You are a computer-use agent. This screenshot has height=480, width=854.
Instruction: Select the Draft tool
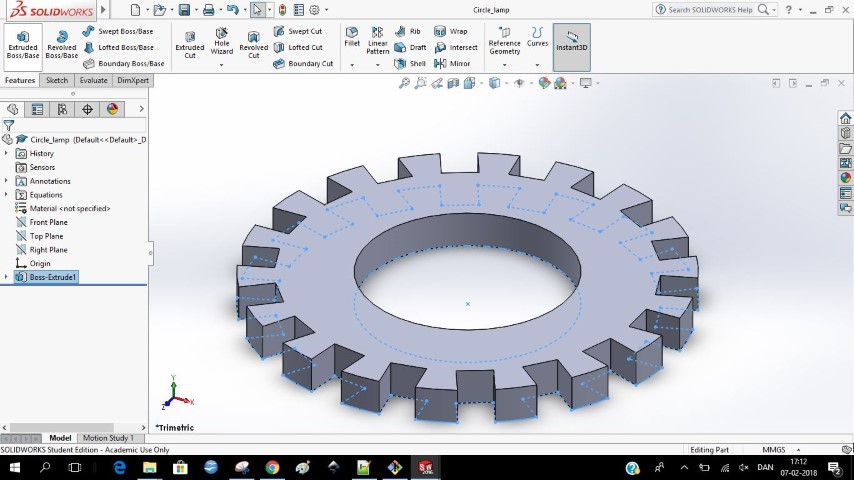pyautogui.click(x=410, y=47)
